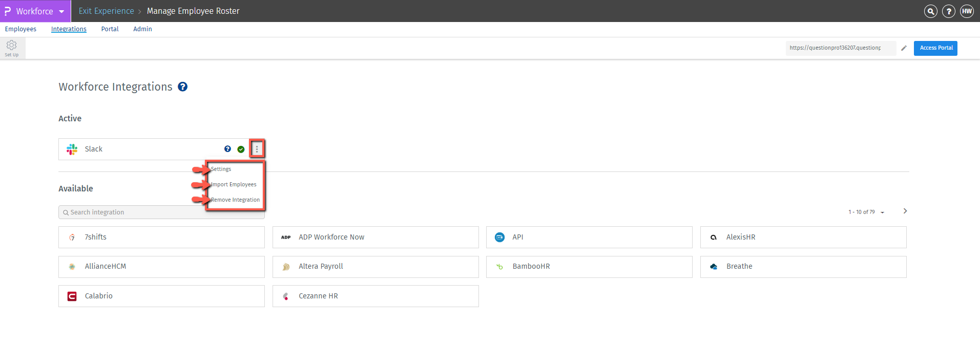The image size is (980, 345).
Task: Open the Set up gear icon
Action: point(12,48)
